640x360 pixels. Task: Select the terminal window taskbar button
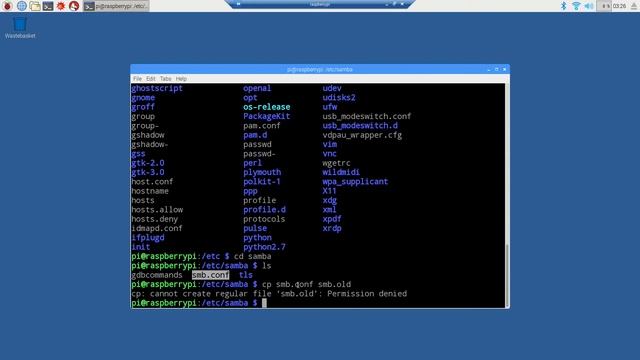click(x=116, y=6)
